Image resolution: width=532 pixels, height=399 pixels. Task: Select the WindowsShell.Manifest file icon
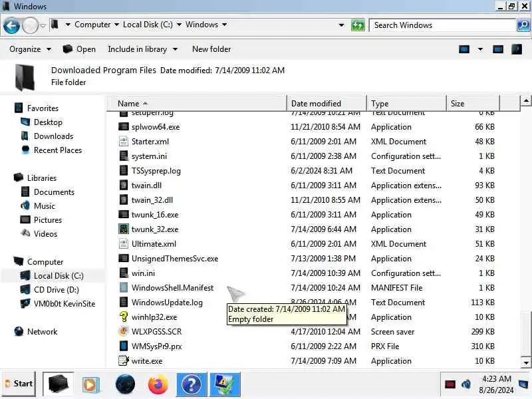124,287
